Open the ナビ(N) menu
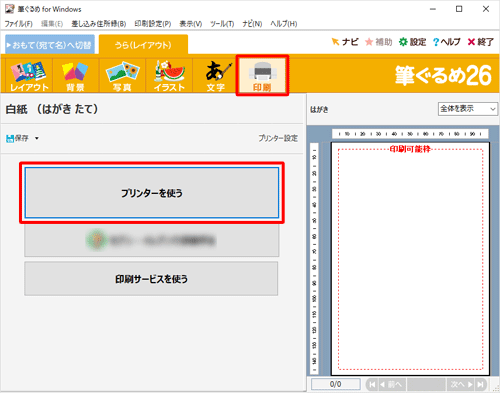This screenshot has width=500, height=393. point(252,24)
